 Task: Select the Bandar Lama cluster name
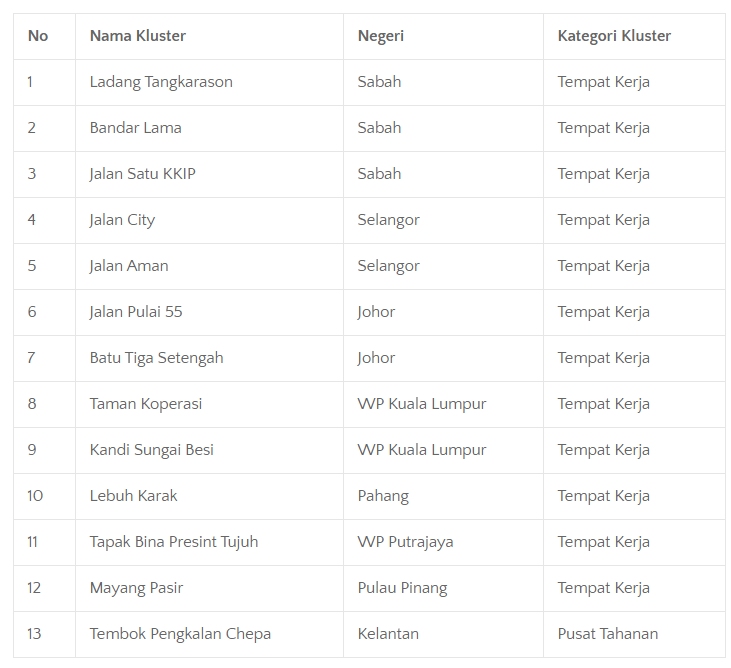pos(136,128)
